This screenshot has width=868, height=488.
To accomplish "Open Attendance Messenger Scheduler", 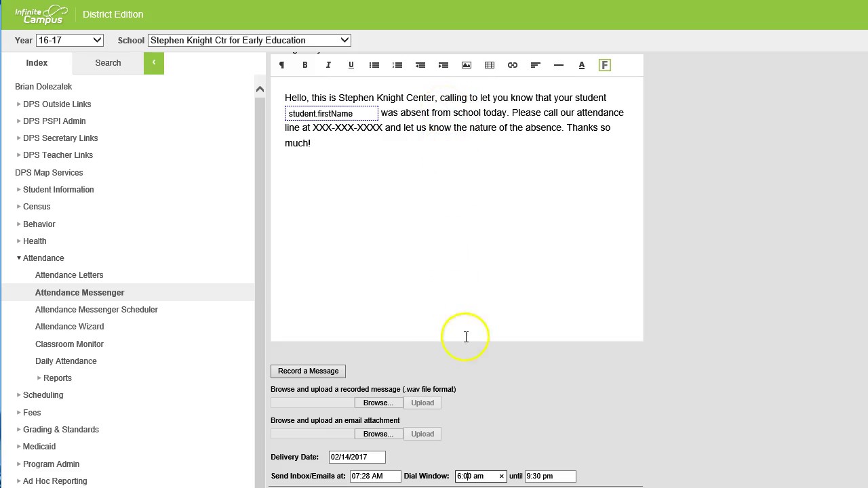I will click(x=96, y=309).
